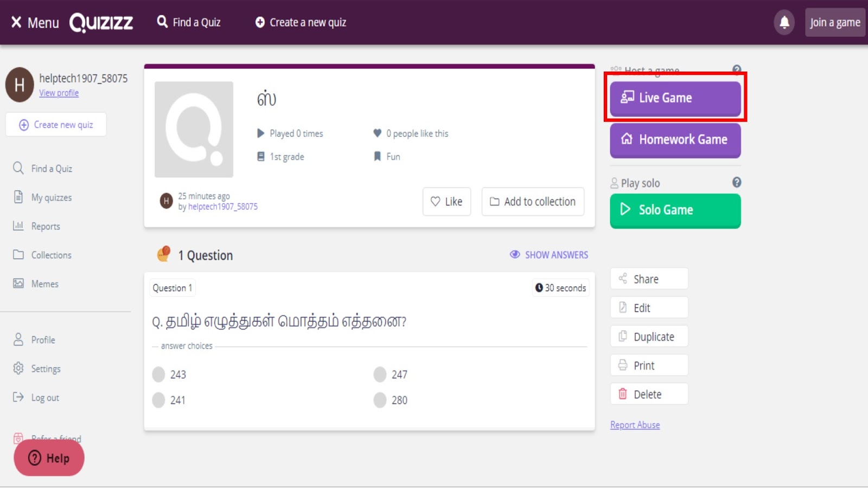Viewport: 868px width, 488px height.
Task: Go to My quizzes
Action: 42,197
